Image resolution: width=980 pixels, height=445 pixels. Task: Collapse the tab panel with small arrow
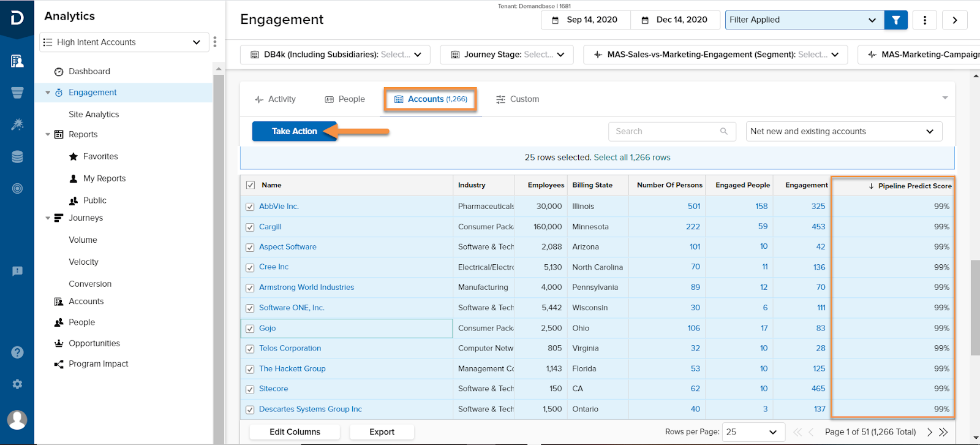click(945, 98)
